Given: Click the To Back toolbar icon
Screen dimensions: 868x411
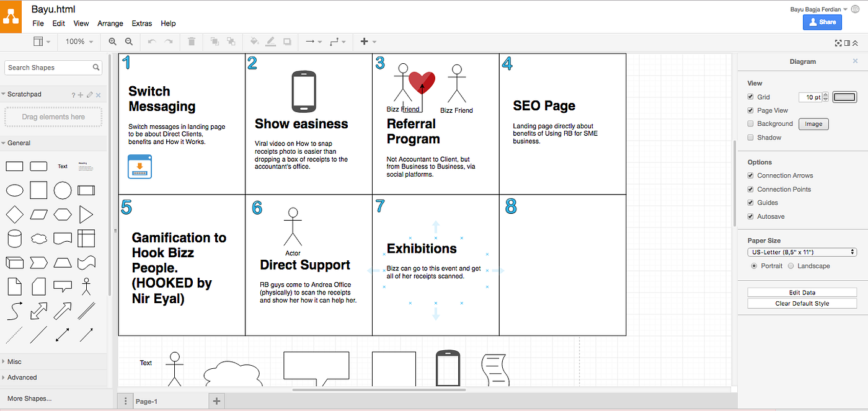Looking at the screenshot, I should (231, 42).
